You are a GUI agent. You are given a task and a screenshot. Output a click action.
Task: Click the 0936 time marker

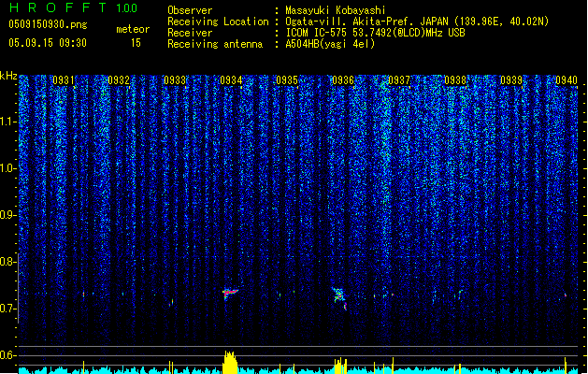(x=343, y=80)
